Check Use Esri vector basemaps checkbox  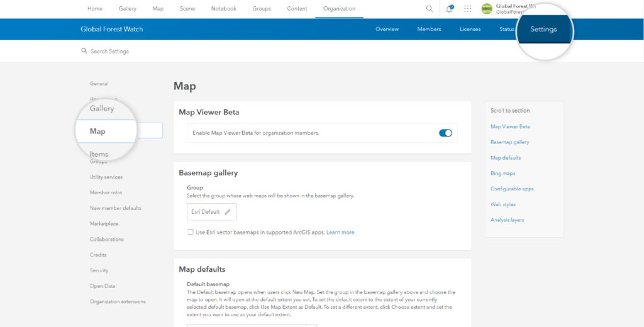coord(190,232)
